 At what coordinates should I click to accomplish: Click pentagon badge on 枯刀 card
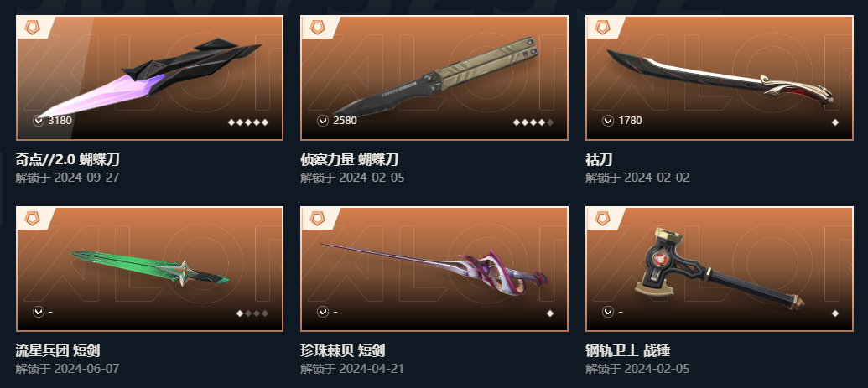tap(602, 28)
